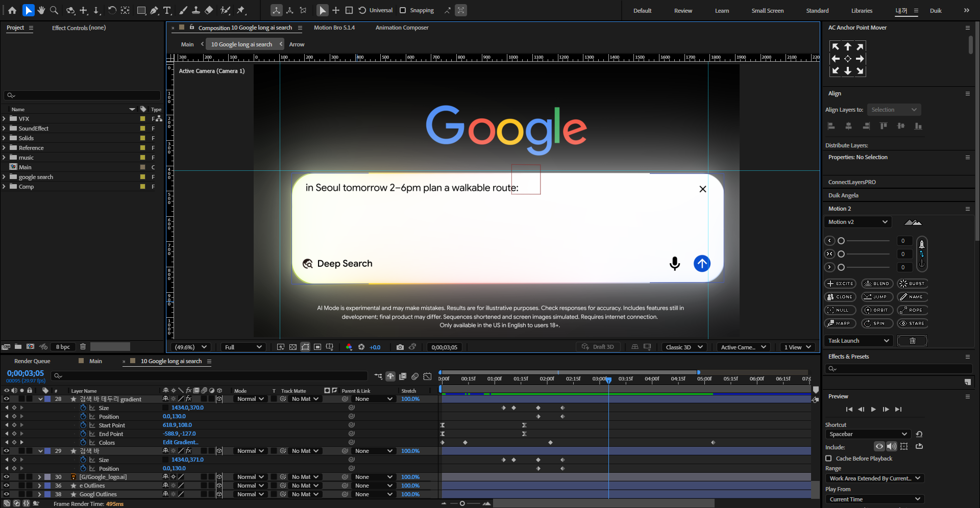The width and height of the screenshot is (980, 508).
Task: Select the Zoom tool
Action: [54, 10]
